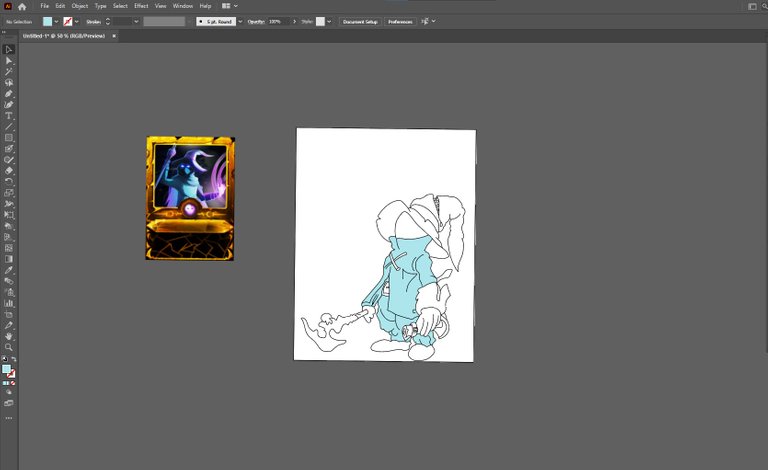Select the Blend tool

pyautogui.click(x=9, y=281)
